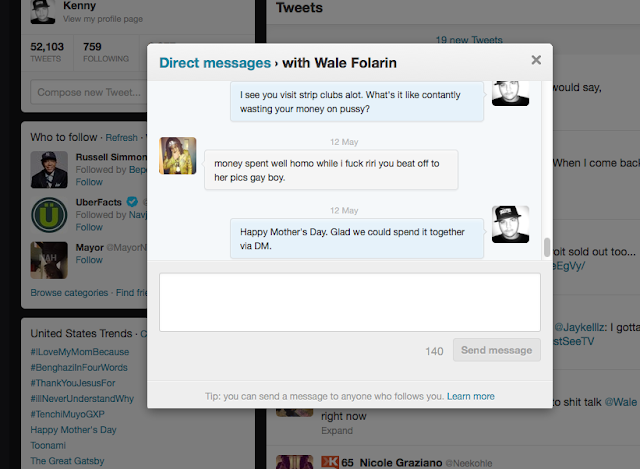
Task: Open #ILoveMyMomBecause trend
Action: 80,352
